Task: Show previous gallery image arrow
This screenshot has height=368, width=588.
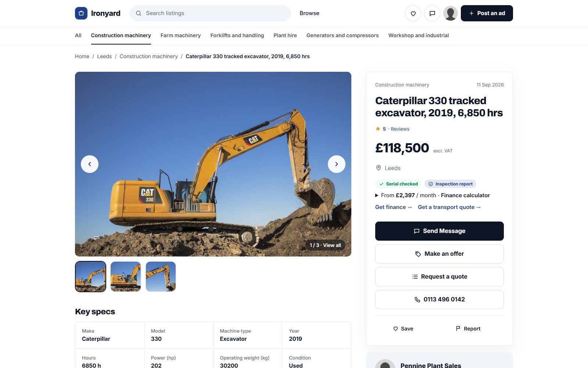Action: pyautogui.click(x=90, y=164)
